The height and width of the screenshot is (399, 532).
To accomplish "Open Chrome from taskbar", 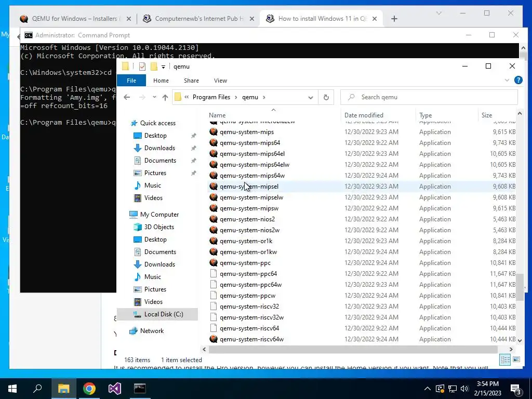I will tap(89, 389).
